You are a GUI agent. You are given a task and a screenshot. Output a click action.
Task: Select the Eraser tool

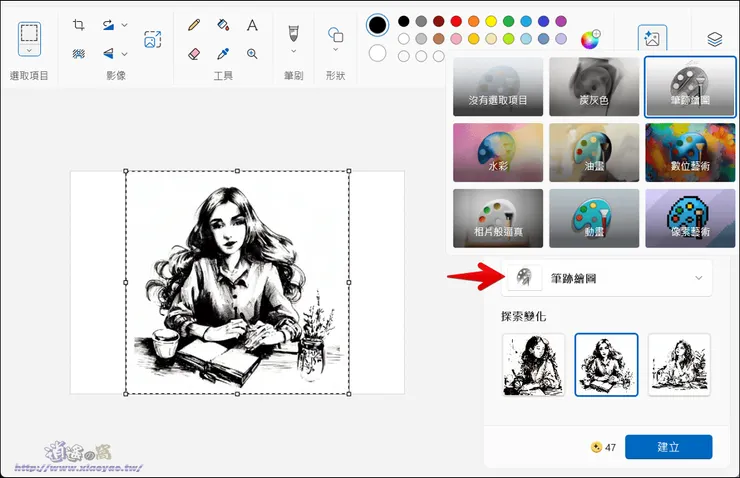[x=194, y=54]
